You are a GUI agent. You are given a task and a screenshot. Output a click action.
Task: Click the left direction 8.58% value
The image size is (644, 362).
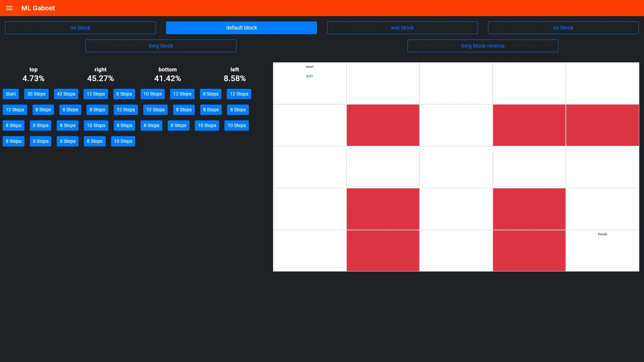click(x=234, y=78)
